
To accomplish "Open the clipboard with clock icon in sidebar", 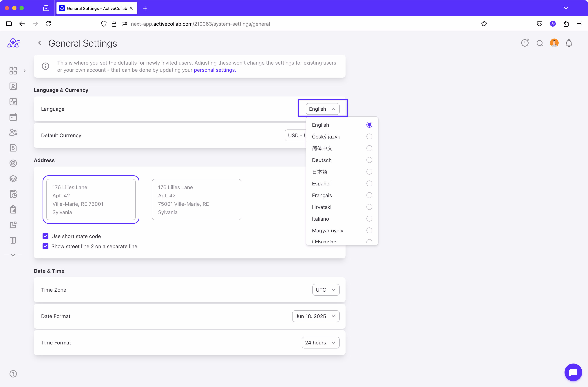I will click(x=13, y=194).
